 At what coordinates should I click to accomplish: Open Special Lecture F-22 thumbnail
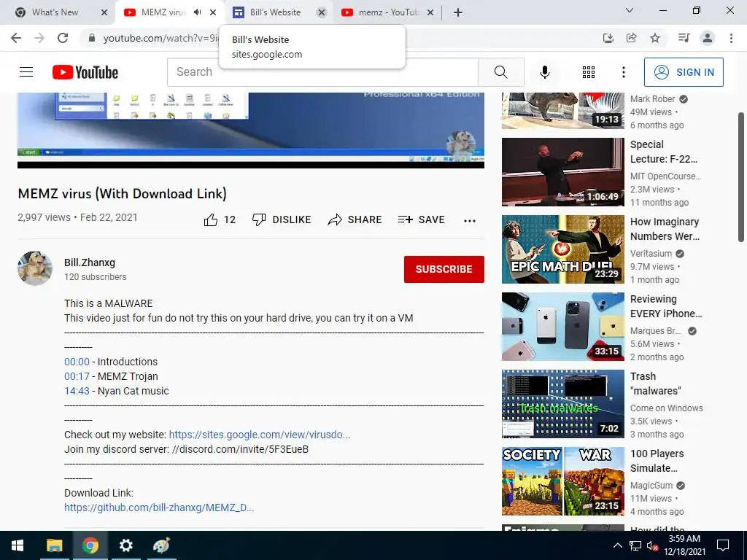click(x=562, y=172)
